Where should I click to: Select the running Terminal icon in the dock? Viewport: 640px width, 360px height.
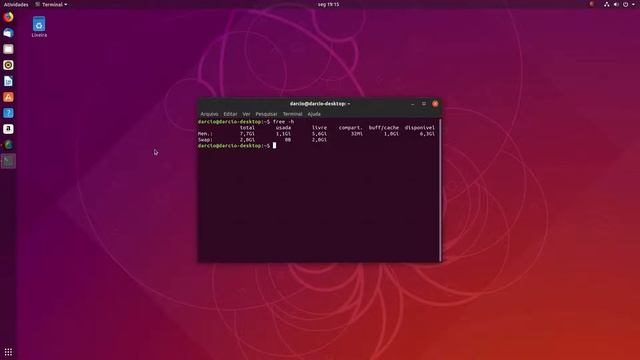[8, 161]
